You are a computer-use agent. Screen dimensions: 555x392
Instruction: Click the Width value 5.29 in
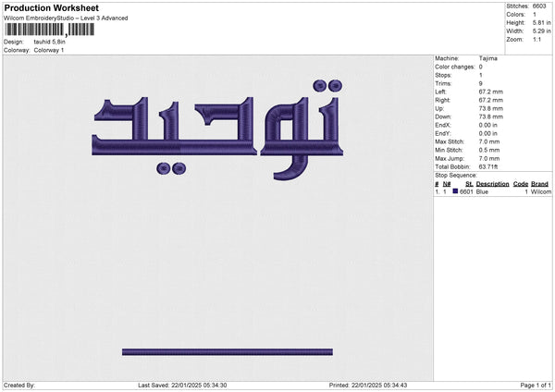pos(542,31)
